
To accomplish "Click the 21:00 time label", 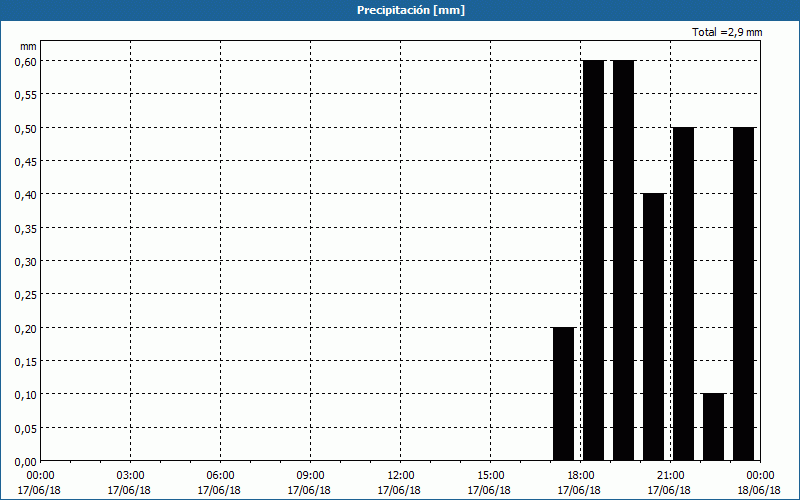I will pyautogui.click(x=670, y=476).
